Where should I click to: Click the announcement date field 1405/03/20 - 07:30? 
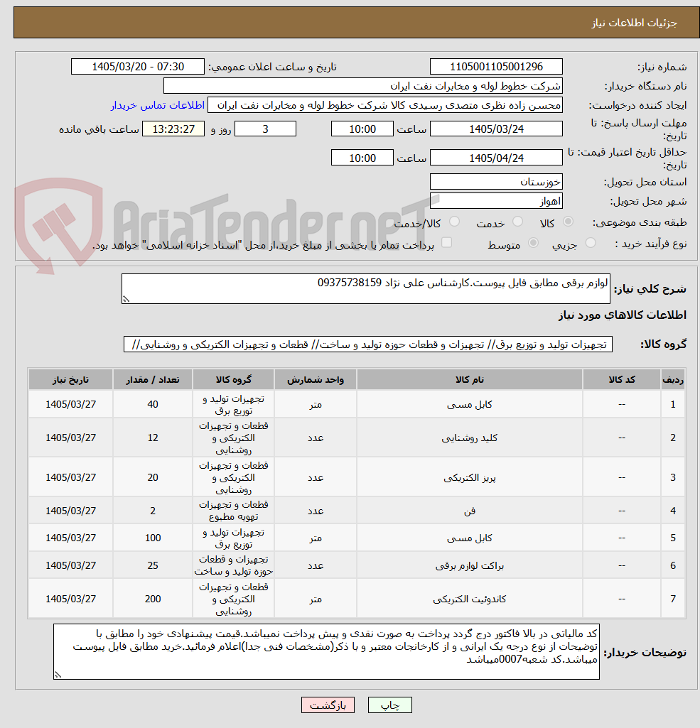[137, 66]
